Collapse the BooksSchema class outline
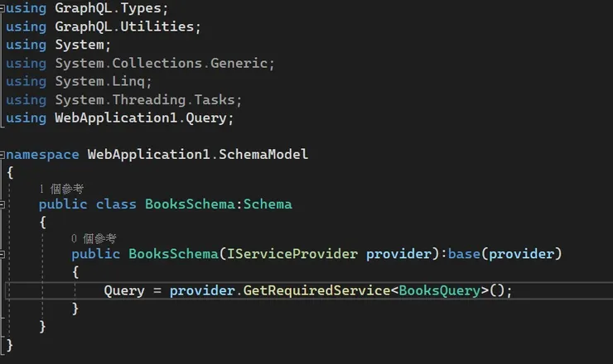 (2, 204)
